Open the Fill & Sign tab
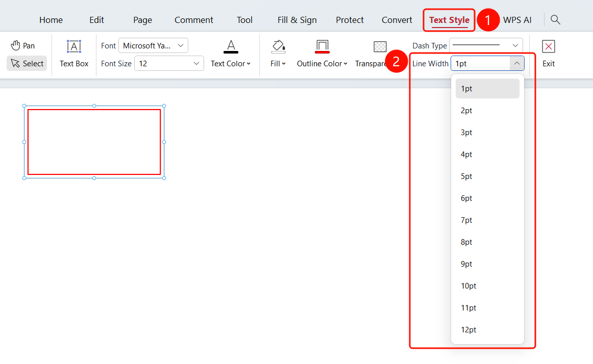The height and width of the screenshot is (364, 593). (297, 20)
